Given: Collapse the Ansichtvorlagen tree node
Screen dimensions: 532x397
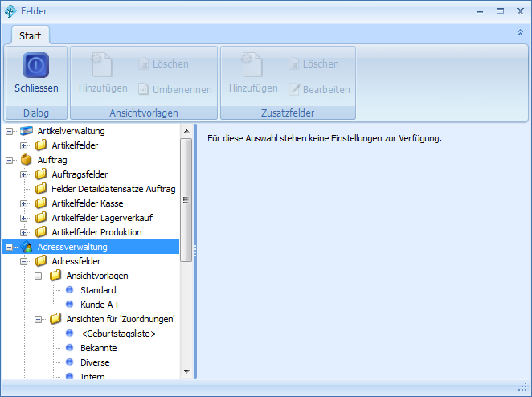Looking at the screenshot, I should 38,276.
